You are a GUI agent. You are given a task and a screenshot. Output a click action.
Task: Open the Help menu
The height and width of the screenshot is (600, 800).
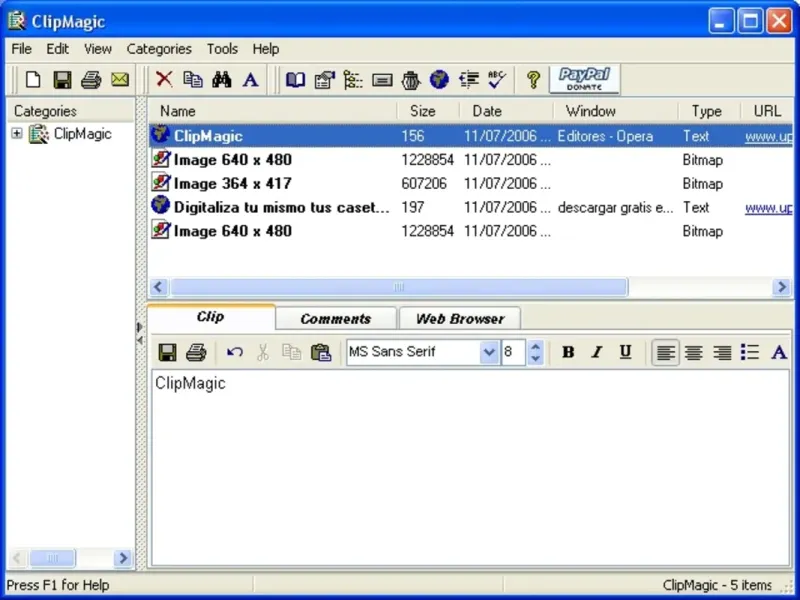click(265, 49)
